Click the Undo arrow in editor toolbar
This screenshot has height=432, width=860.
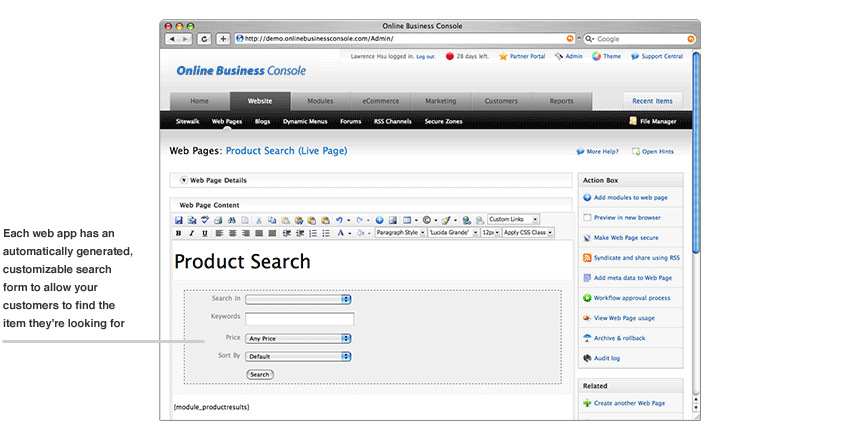(340, 219)
